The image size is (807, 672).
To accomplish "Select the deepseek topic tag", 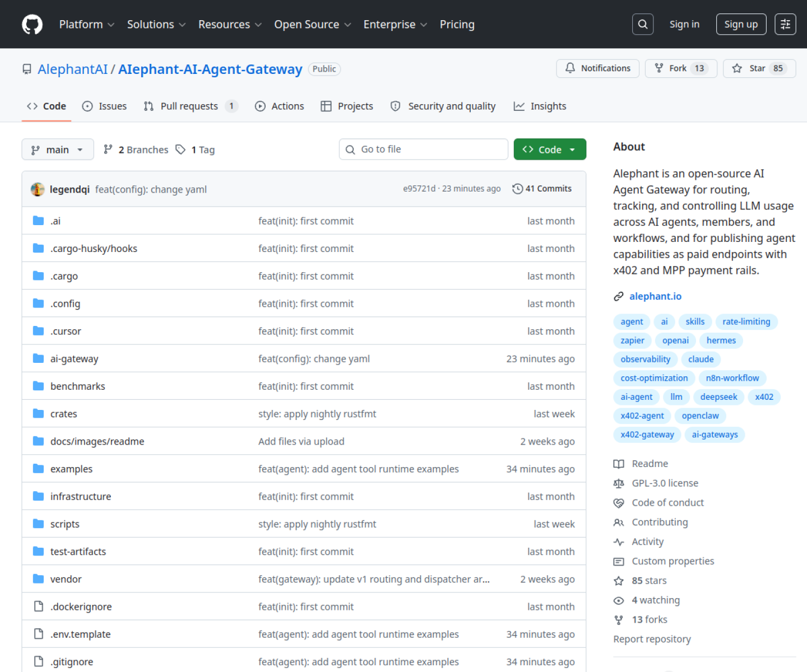I will tap(718, 396).
